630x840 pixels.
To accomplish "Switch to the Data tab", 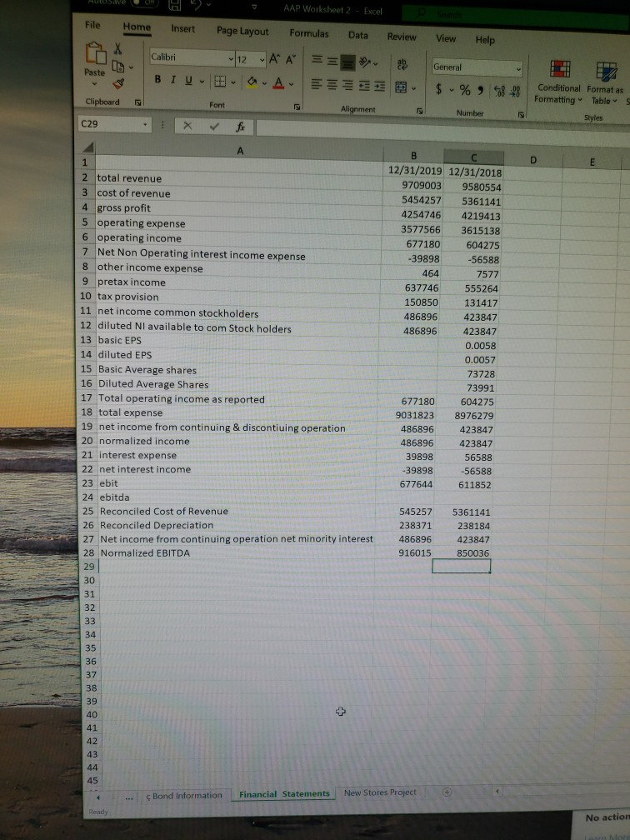I will [357, 35].
